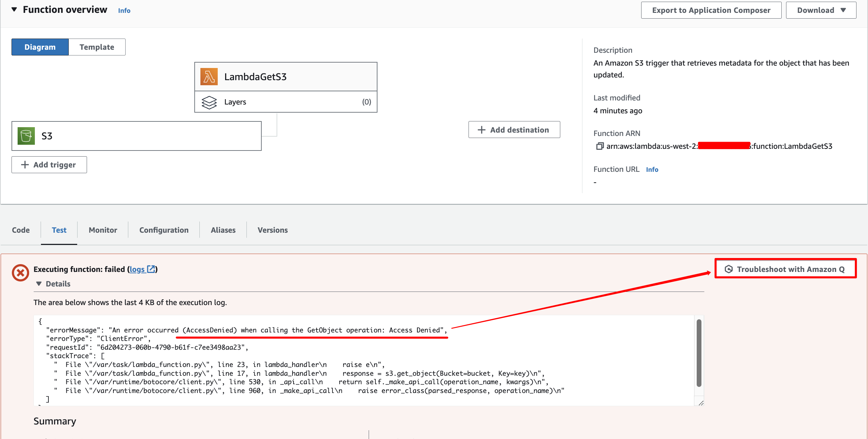The height and width of the screenshot is (439, 868).
Task: Click the log box resize handle
Action: (700, 402)
